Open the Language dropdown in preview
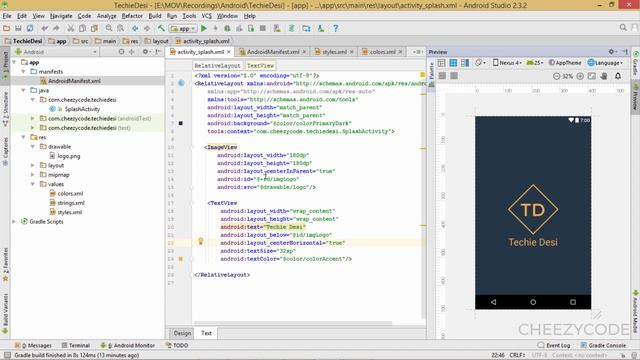This screenshot has height=360, width=640. [x=605, y=63]
